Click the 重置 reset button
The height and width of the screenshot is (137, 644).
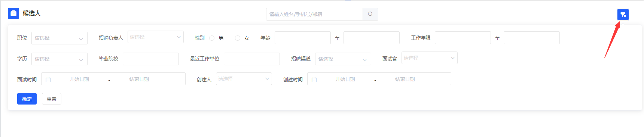click(x=52, y=99)
